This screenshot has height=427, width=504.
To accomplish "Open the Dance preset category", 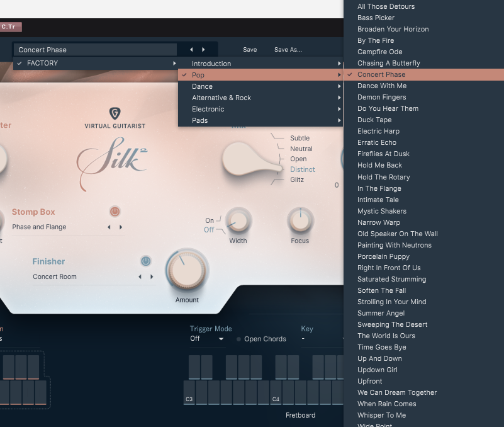I will pyautogui.click(x=260, y=86).
